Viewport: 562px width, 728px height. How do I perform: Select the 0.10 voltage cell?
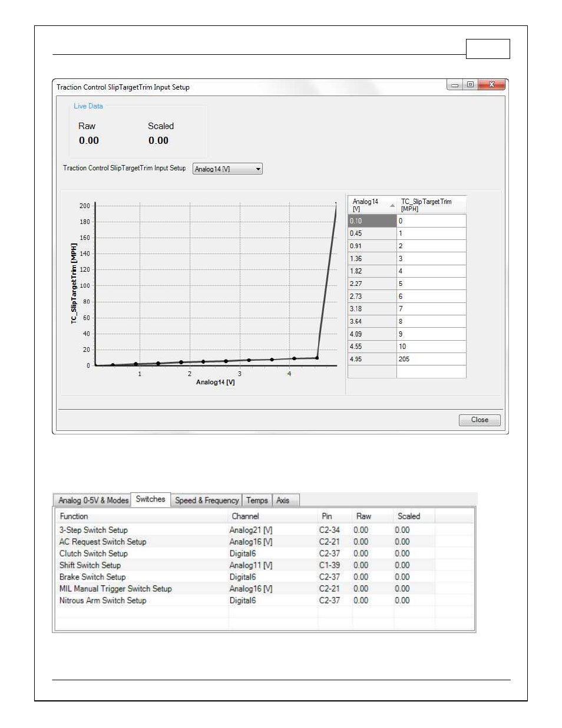pos(372,221)
